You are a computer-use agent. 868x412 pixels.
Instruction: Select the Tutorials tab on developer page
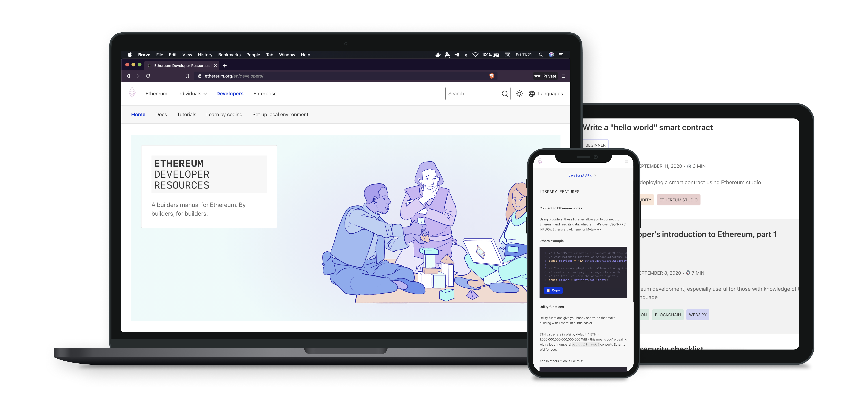point(186,115)
